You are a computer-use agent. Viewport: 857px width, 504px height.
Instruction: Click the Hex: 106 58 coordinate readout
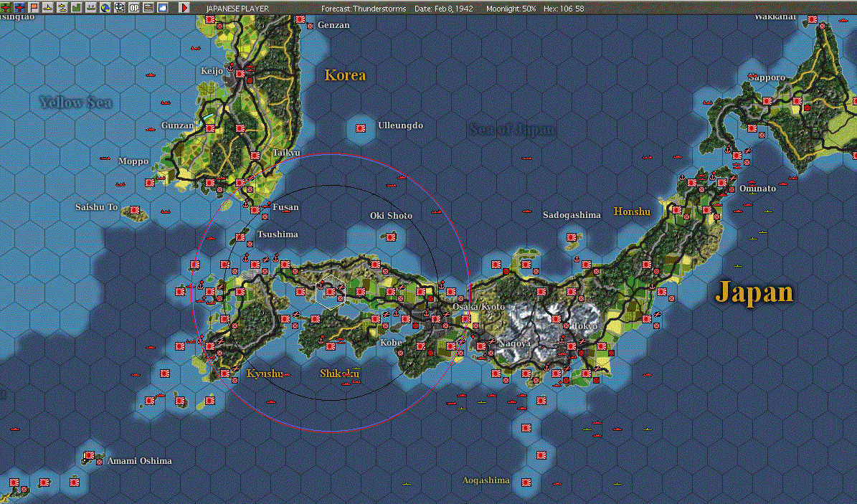[x=564, y=9]
